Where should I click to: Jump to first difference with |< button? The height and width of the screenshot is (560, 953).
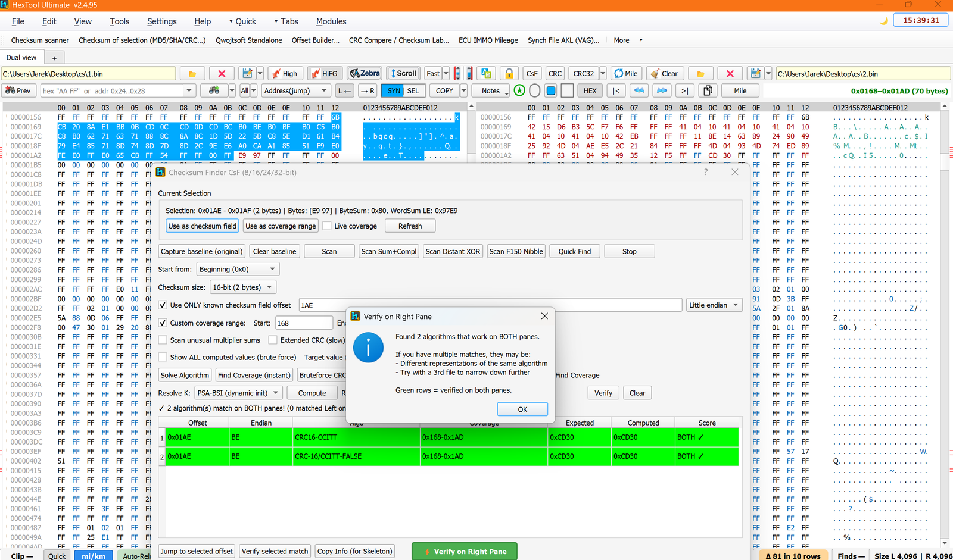tap(616, 90)
